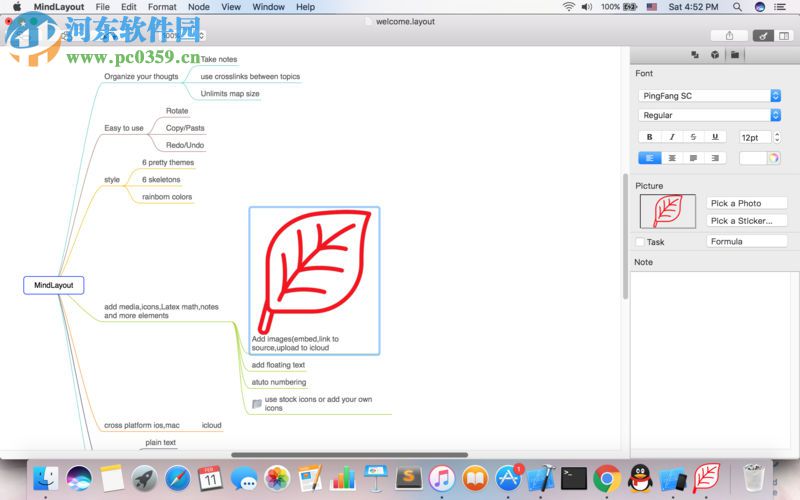800x500 pixels.
Task: Click the Formula button
Action: coord(747,241)
